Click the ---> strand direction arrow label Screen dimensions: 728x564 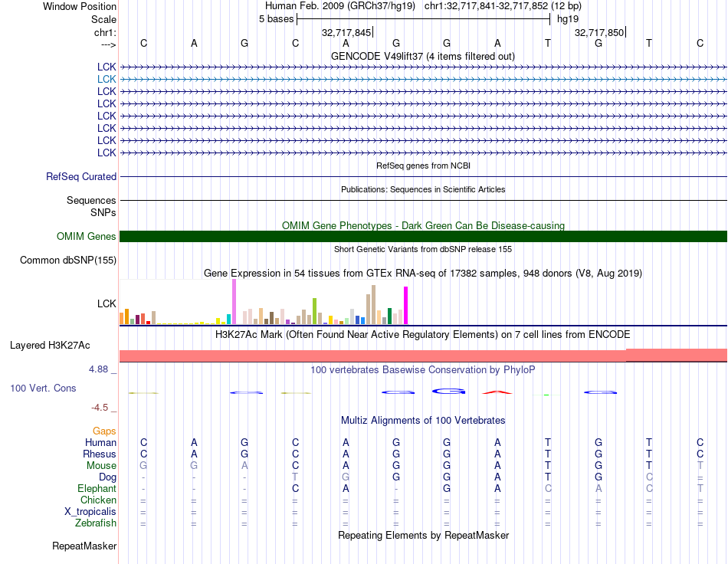point(108,44)
